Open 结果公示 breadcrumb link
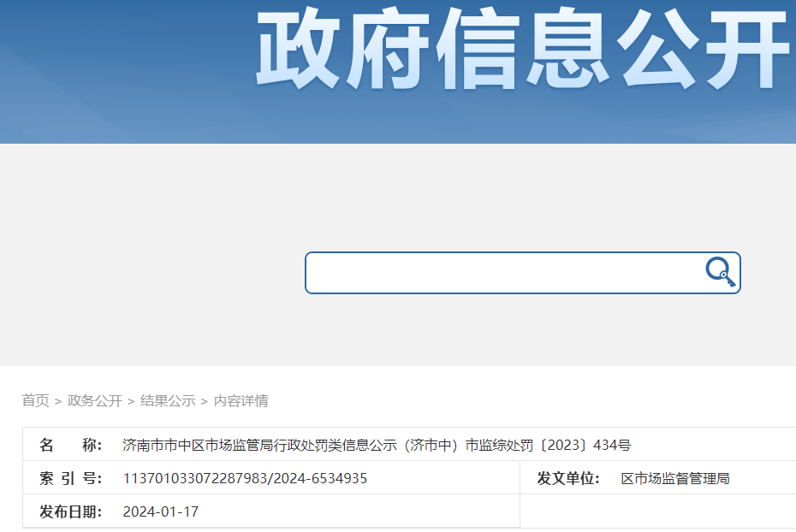 point(168,400)
